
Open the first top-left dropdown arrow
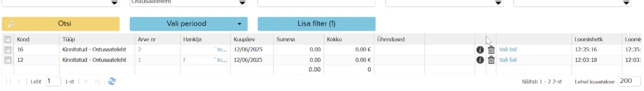[114, 2]
